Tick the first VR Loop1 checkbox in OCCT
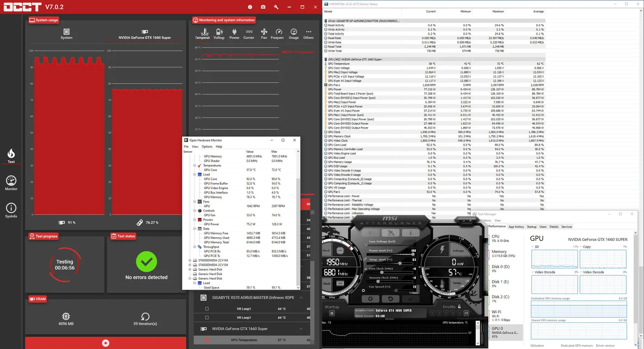The height and width of the screenshot is (349, 644). pyautogui.click(x=207, y=309)
